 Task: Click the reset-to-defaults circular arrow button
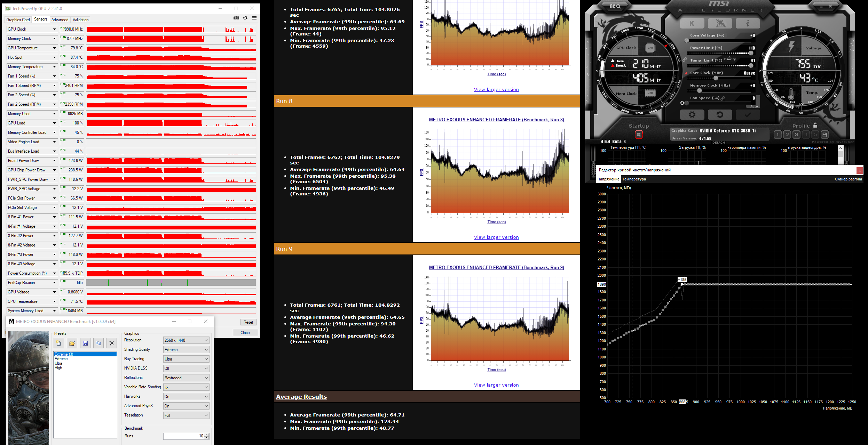[720, 115]
